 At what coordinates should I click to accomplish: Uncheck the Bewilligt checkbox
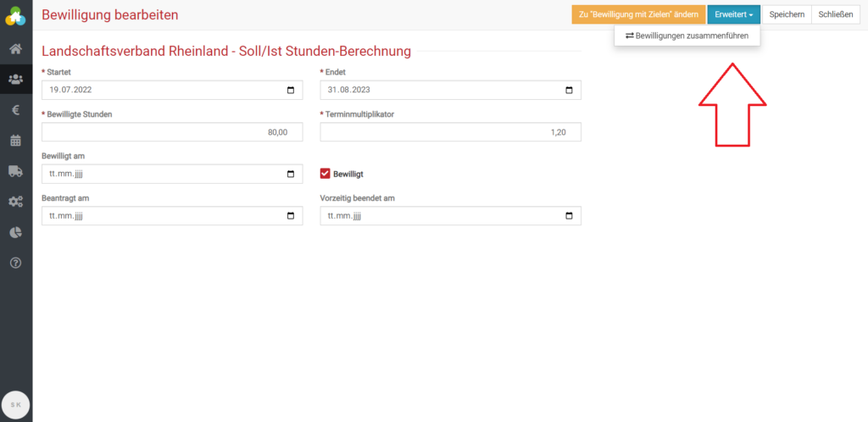tap(325, 174)
